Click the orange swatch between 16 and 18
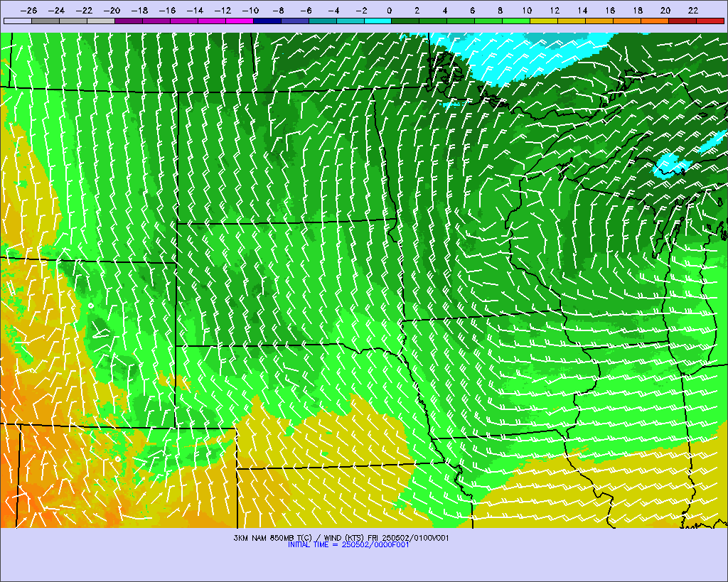This screenshot has width=728, height=582. [627, 21]
